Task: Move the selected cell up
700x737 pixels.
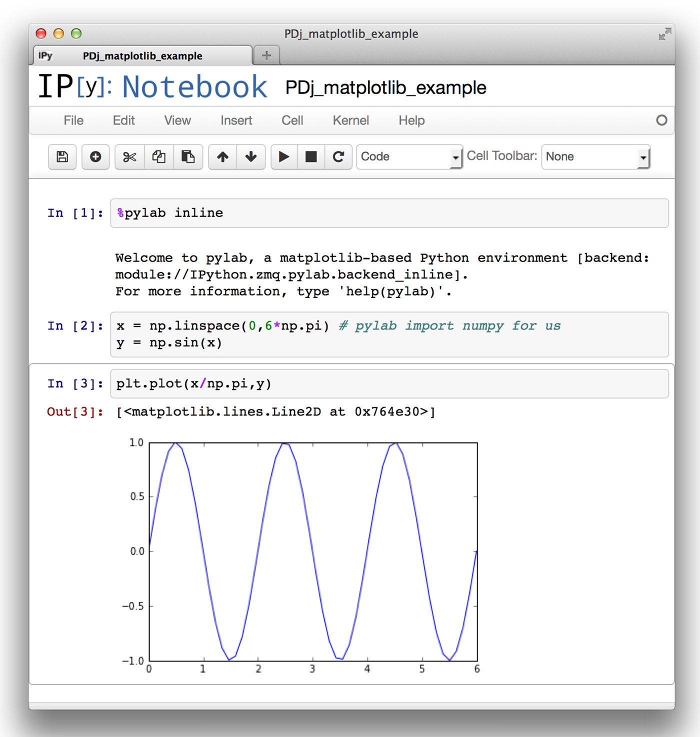Action: coord(222,157)
